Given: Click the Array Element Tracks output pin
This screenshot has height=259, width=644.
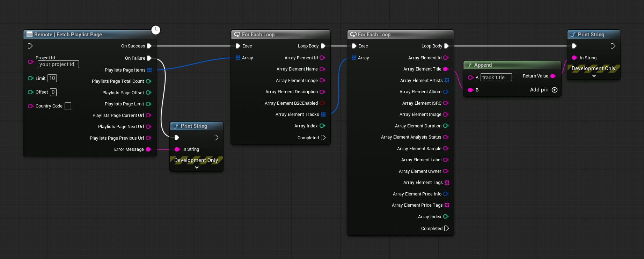Looking at the screenshot, I should pos(323,114).
